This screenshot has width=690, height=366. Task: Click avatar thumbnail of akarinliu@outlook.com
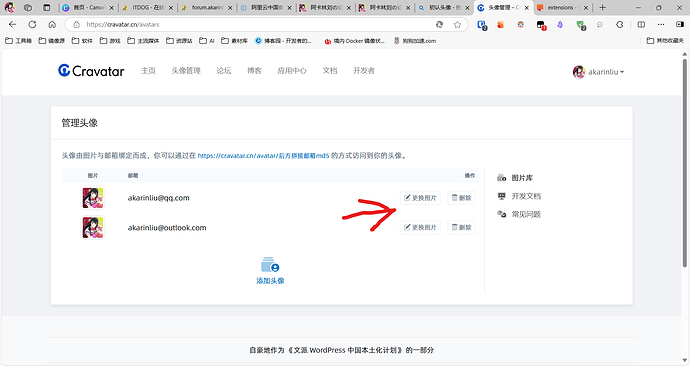point(93,227)
